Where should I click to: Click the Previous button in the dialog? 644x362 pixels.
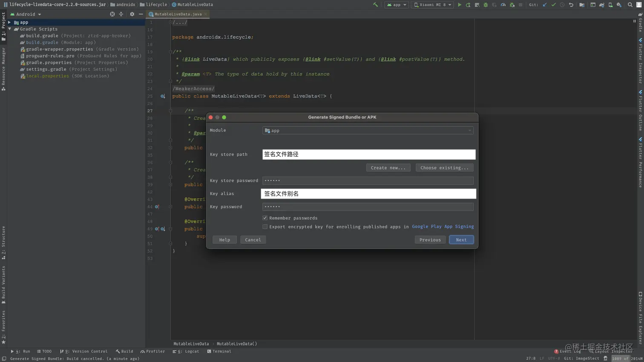pyautogui.click(x=430, y=240)
